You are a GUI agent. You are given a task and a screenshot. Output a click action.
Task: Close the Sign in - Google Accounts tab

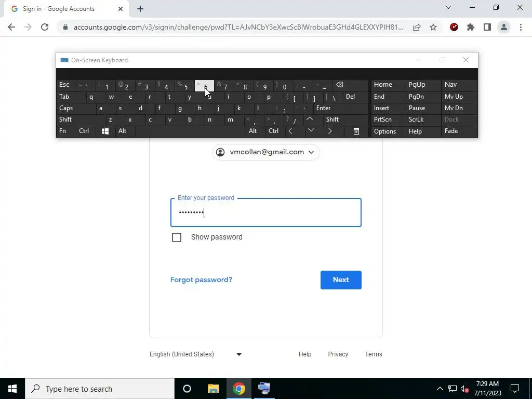pos(121,9)
